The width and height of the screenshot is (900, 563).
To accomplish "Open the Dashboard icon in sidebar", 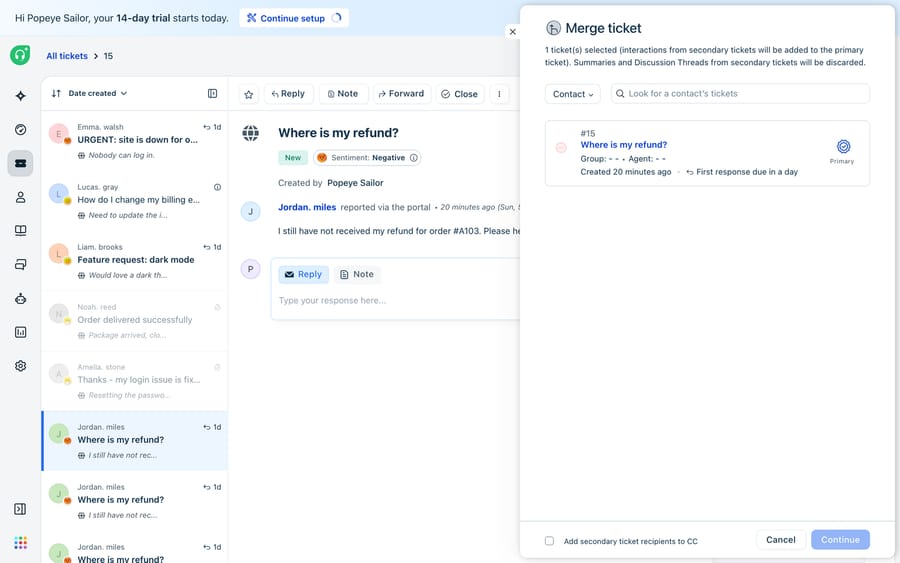I will point(21,130).
